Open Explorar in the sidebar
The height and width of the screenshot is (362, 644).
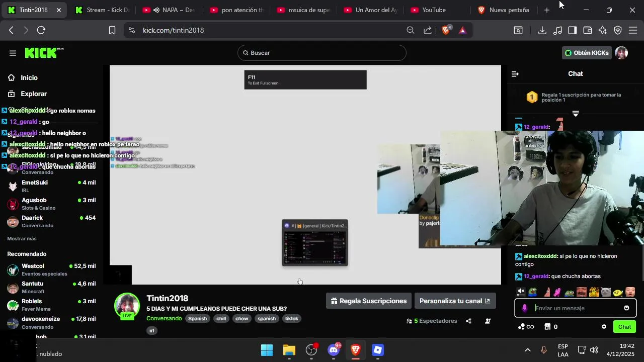[28, 94]
